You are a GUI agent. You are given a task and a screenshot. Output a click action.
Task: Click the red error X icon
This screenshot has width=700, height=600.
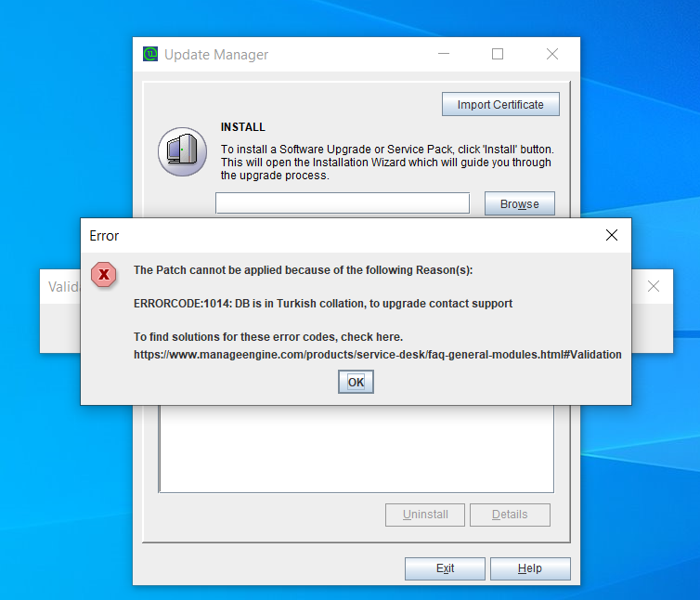point(104,274)
